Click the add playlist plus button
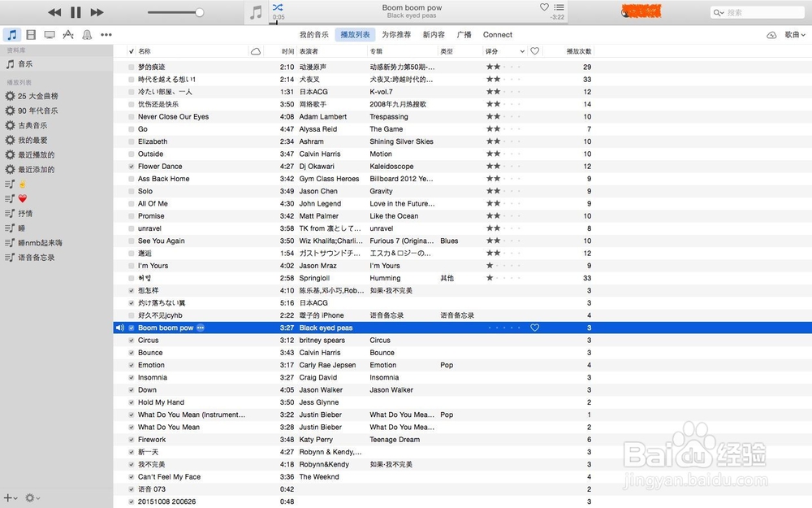 tap(11, 497)
